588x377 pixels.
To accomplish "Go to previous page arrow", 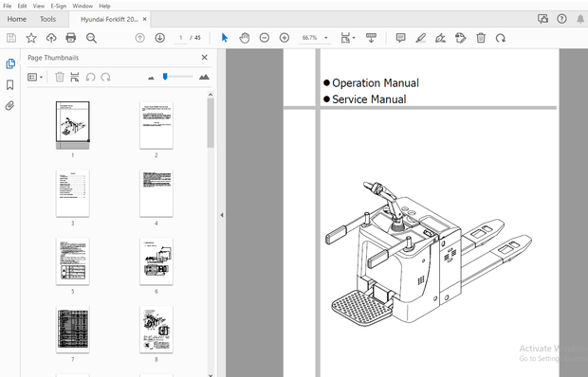I will pos(139,38).
